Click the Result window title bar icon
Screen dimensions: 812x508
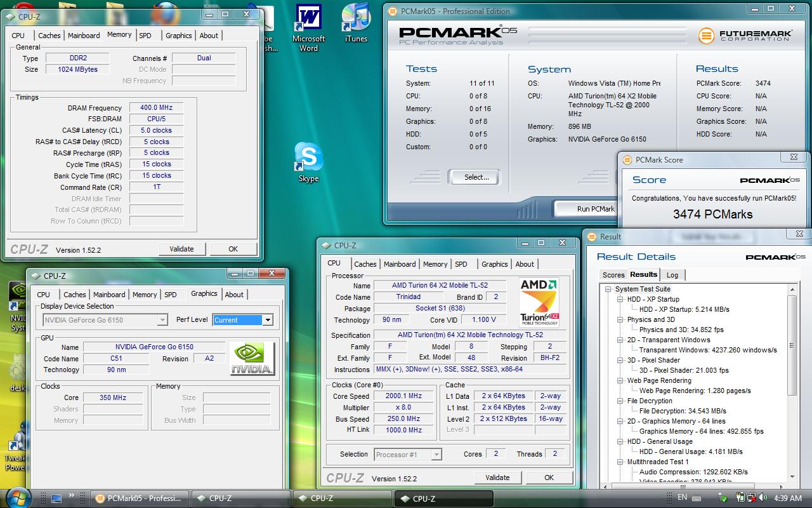pos(591,236)
